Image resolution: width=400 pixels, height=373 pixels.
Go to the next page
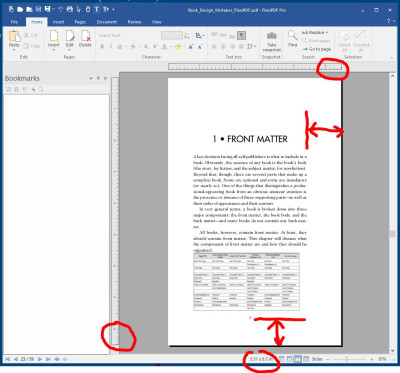[40, 359]
